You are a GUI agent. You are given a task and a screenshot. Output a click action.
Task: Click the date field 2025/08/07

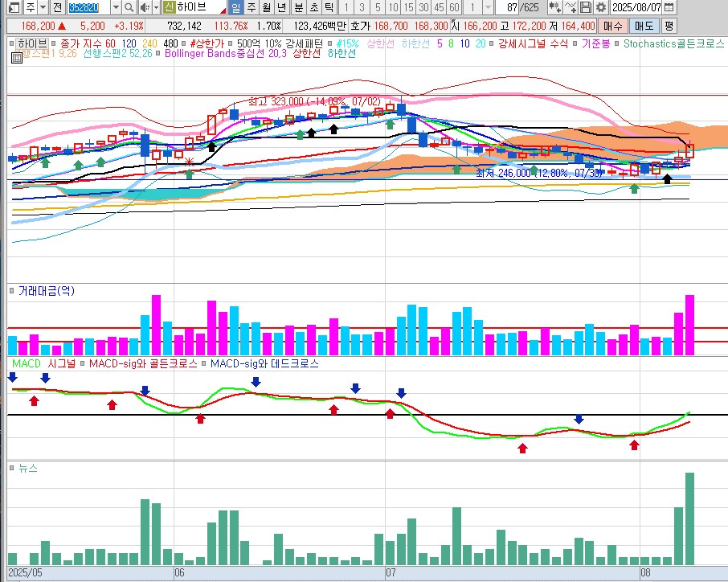[636, 7]
